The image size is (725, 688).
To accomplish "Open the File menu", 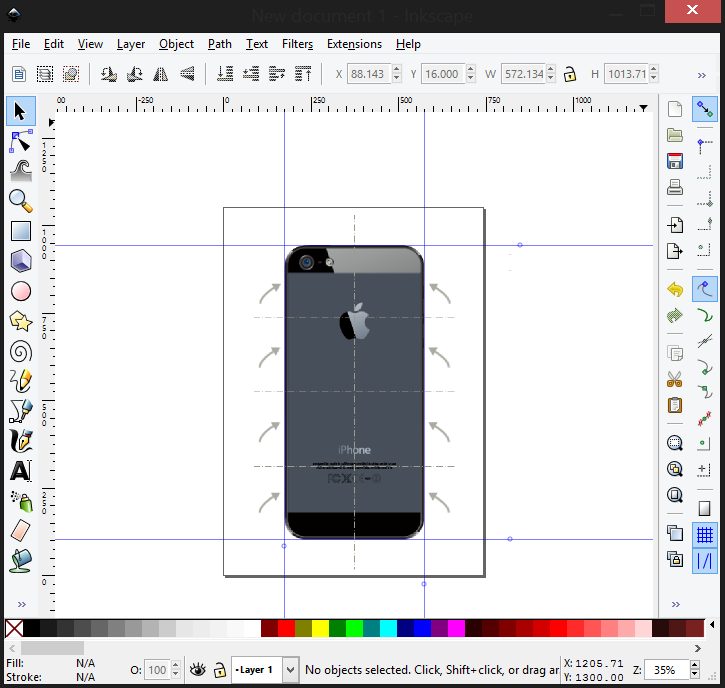I will 21,44.
